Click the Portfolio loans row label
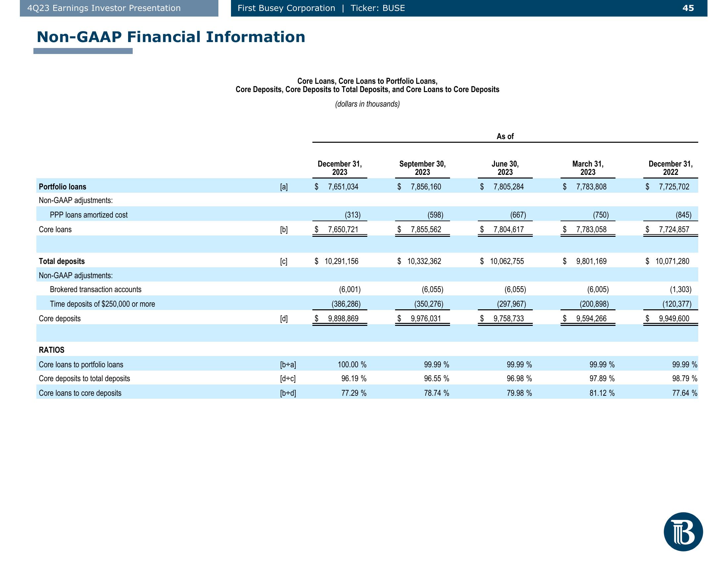This screenshot has width=728, height=563. coord(62,187)
